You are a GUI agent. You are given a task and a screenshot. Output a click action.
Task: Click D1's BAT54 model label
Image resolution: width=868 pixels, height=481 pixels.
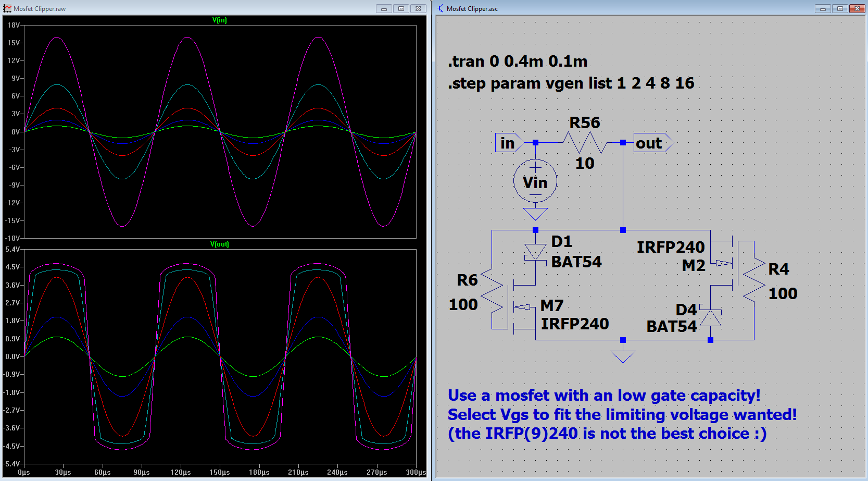pyautogui.click(x=576, y=262)
